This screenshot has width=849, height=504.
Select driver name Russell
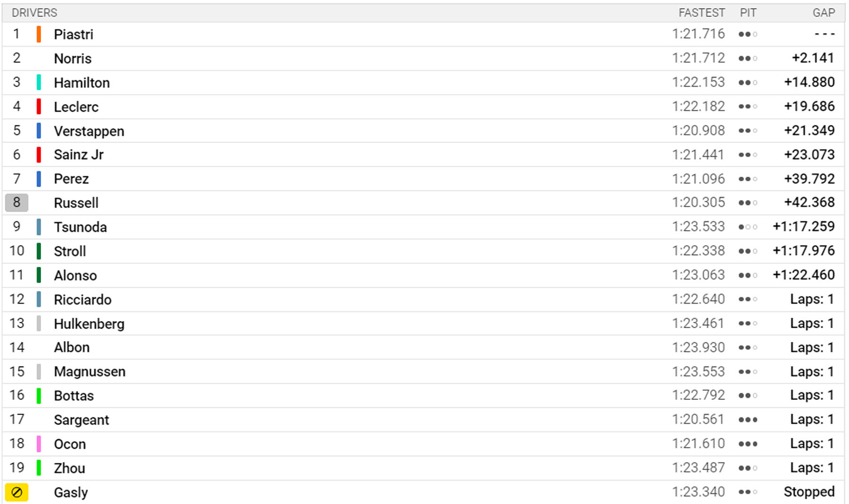pos(76,203)
